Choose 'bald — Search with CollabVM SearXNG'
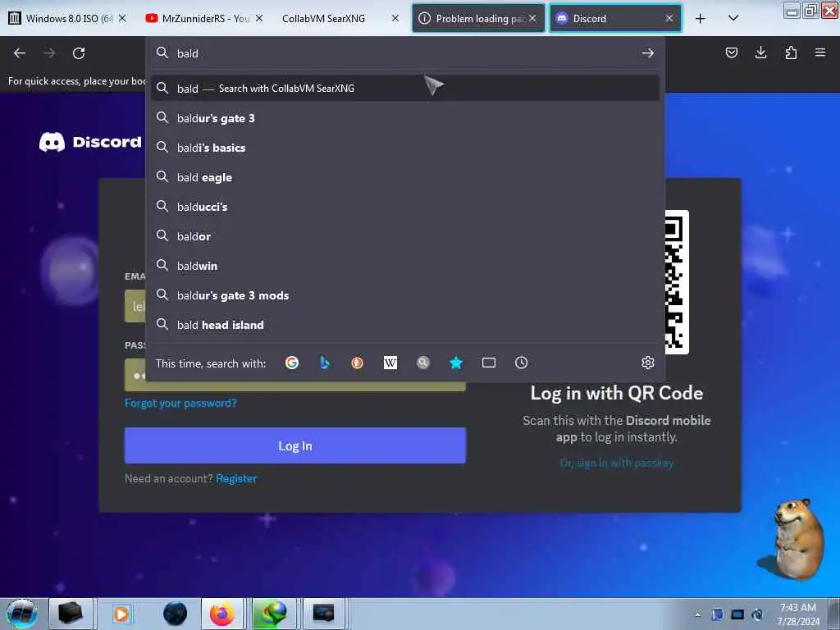840x630 pixels. coord(404,89)
